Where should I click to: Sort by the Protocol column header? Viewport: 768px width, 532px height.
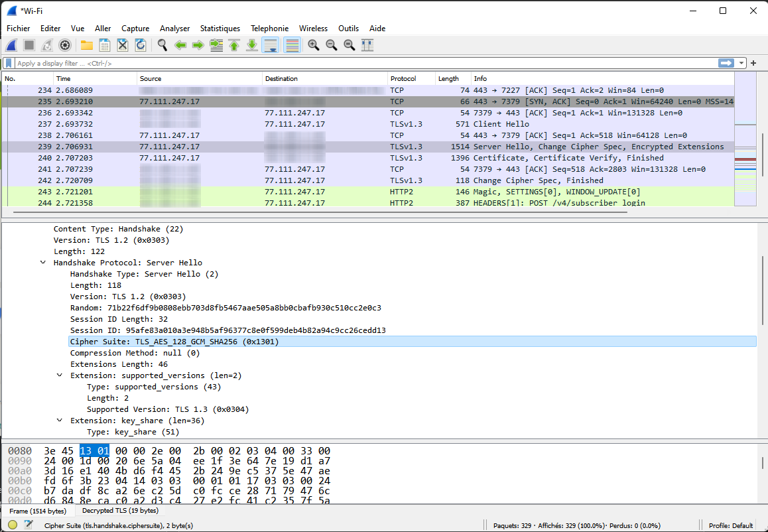point(411,78)
